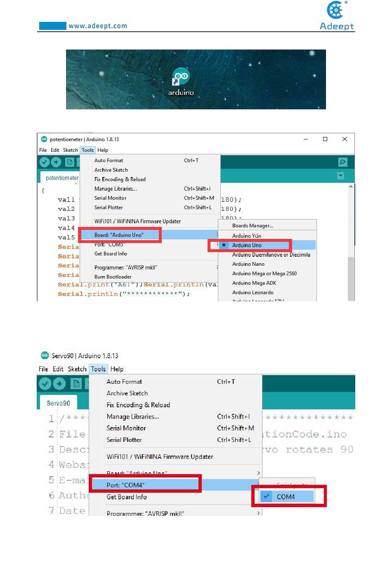Open Serial Monitor magnifier icon, potentiometer window
The image size is (392, 581).
click(x=342, y=162)
